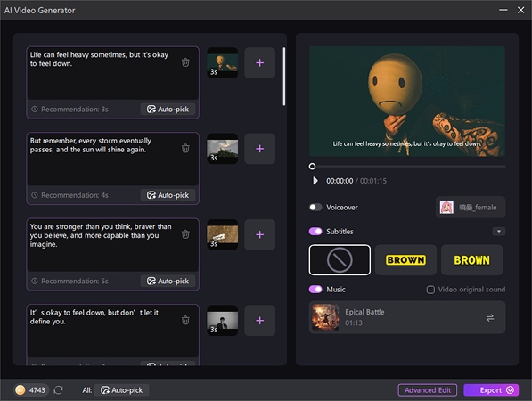Close the AI Video Generator window
This screenshot has height=401, width=532.
coord(520,10)
